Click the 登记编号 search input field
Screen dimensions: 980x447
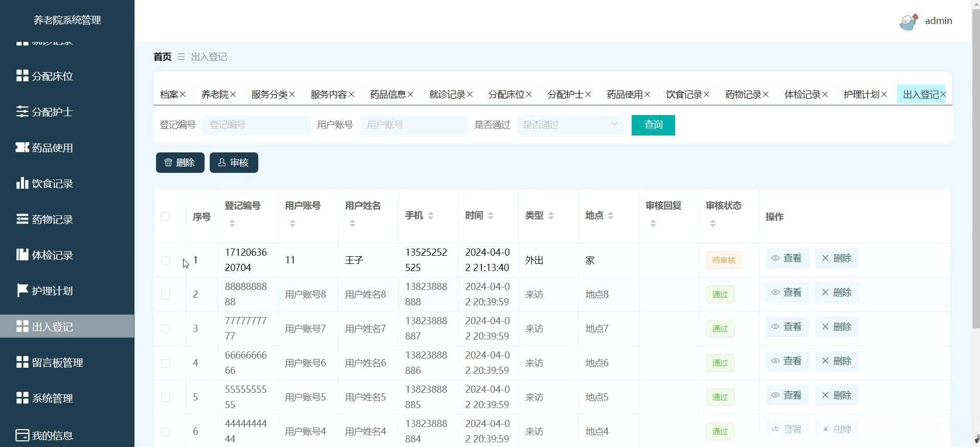click(x=256, y=125)
